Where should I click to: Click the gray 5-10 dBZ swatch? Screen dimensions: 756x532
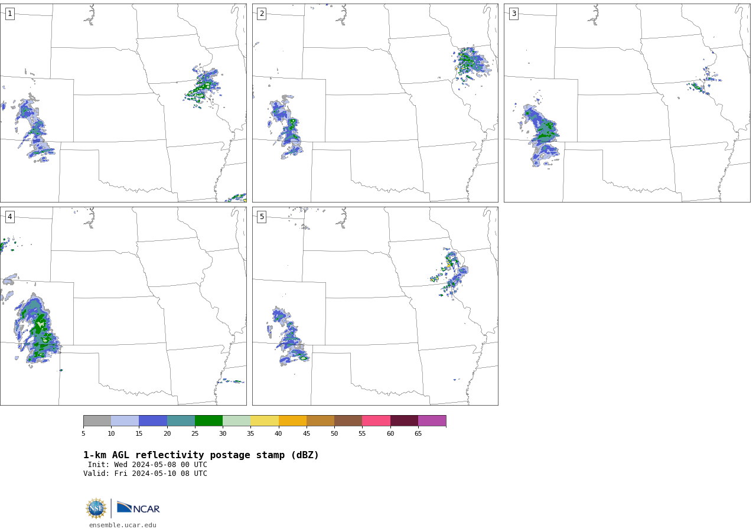97,421
